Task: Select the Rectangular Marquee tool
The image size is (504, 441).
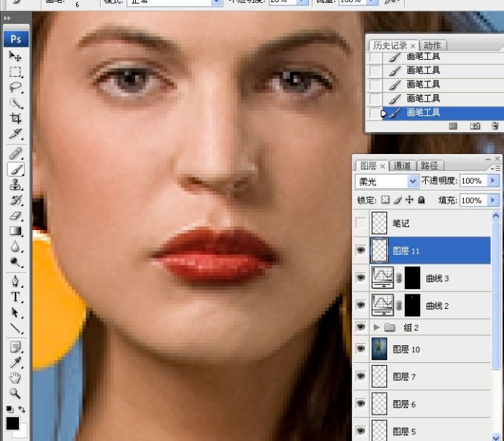Action: [15, 72]
